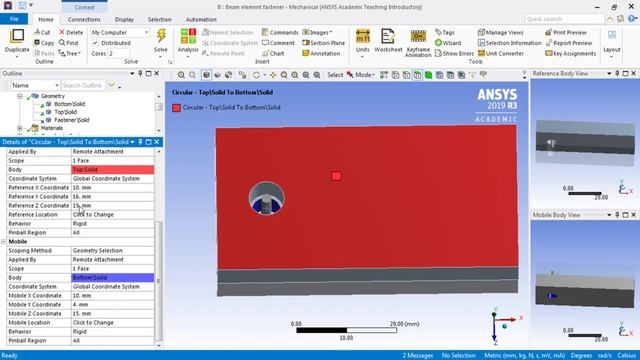Insert a Comment

pyautogui.click(x=278, y=43)
